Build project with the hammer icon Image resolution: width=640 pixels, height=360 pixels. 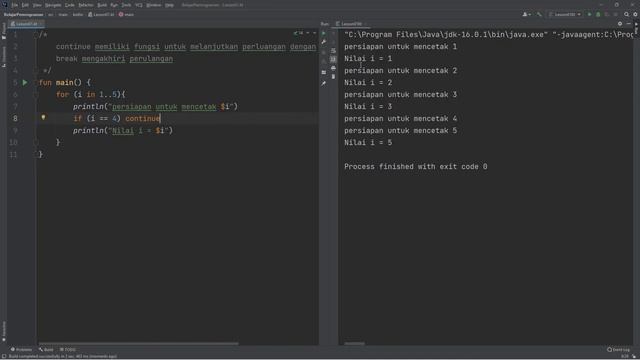point(539,14)
